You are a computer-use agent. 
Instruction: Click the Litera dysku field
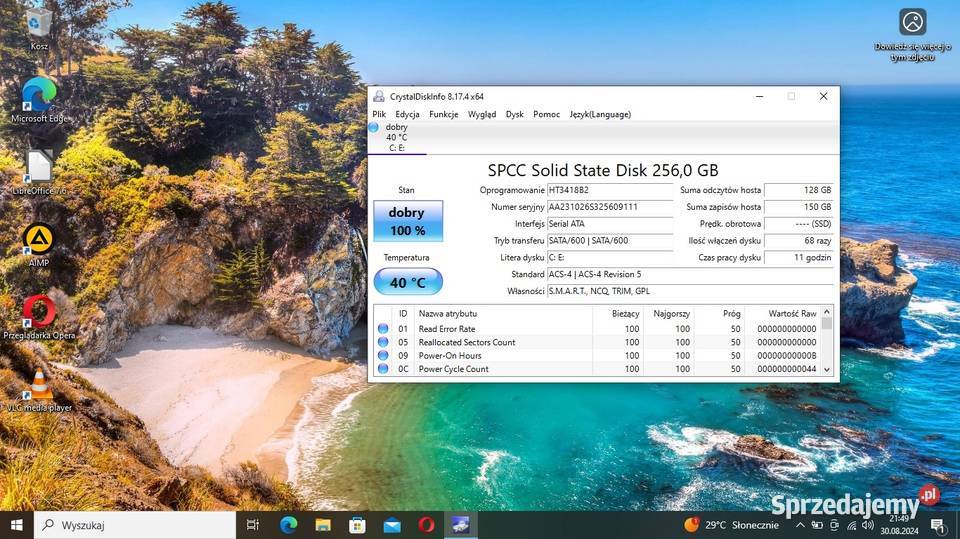click(610, 257)
